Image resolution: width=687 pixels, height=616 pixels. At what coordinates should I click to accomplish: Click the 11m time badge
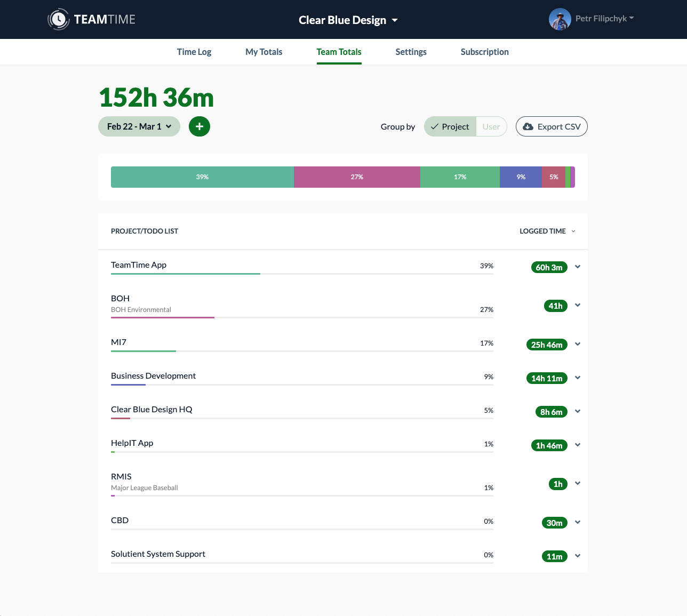point(555,556)
